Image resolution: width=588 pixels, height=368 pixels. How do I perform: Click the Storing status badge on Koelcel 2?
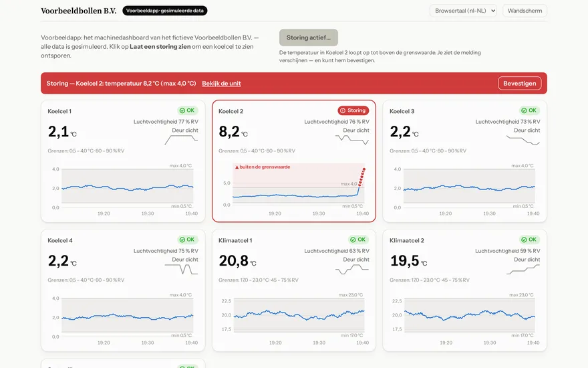pyautogui.click(x=353, y=110)
